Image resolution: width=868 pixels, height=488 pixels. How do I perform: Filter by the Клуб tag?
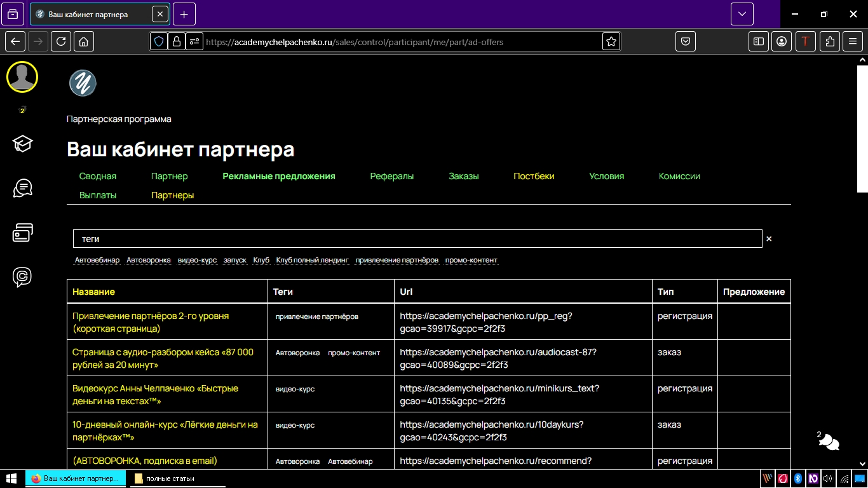tap(261, 260)
